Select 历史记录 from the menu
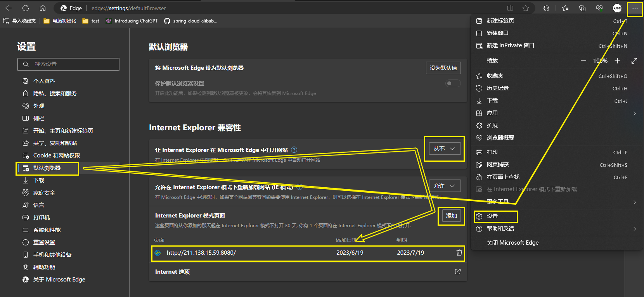 (498, 88)
